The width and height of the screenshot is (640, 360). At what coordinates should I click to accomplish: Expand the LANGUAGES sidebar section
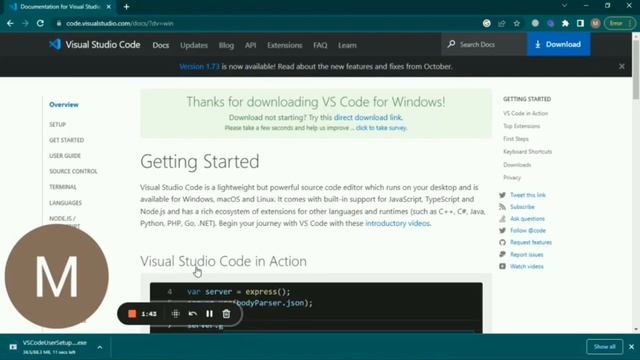(x=65, y=203)
